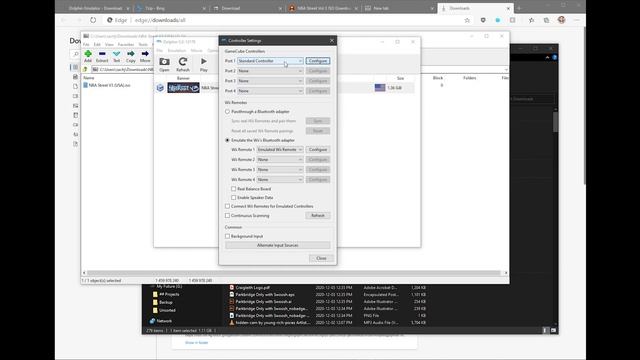
Task: Click the 7-Zip up-folder icon beside path
Action: point(85,69)
